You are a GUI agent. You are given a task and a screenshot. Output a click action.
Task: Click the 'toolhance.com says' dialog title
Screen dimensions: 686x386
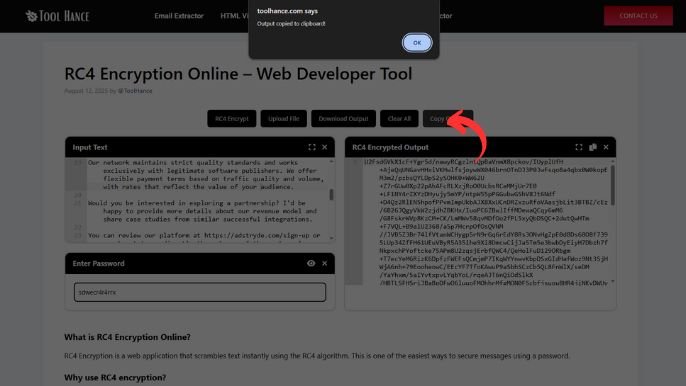287,11
